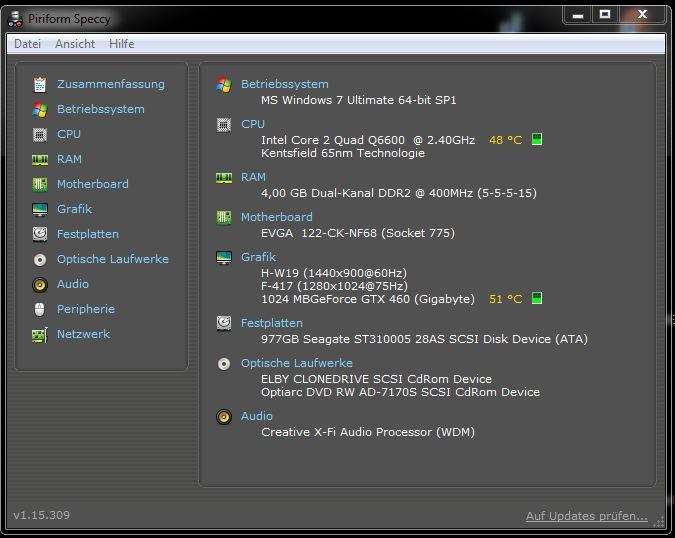Click the Peripherie mouse icon in sidebar
The image size is (675, 538).
(x=40, y=309)
